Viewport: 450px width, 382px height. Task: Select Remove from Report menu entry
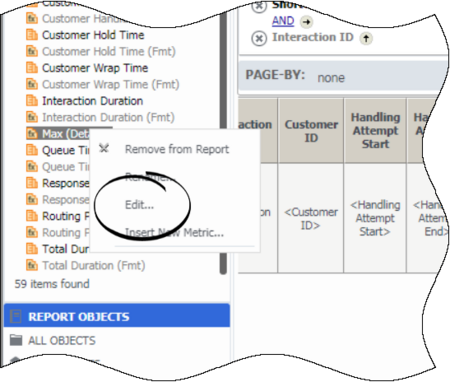coord(177,149)
